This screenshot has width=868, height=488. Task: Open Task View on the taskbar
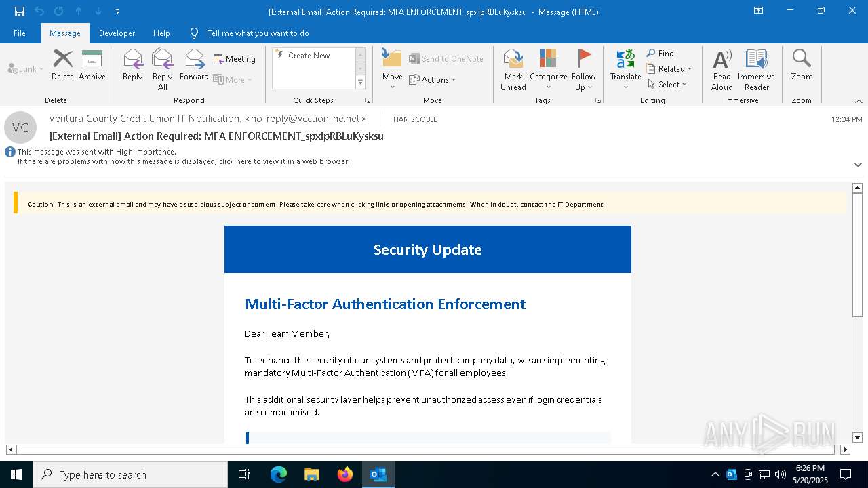pyautogui.click(x=244, y=474)
